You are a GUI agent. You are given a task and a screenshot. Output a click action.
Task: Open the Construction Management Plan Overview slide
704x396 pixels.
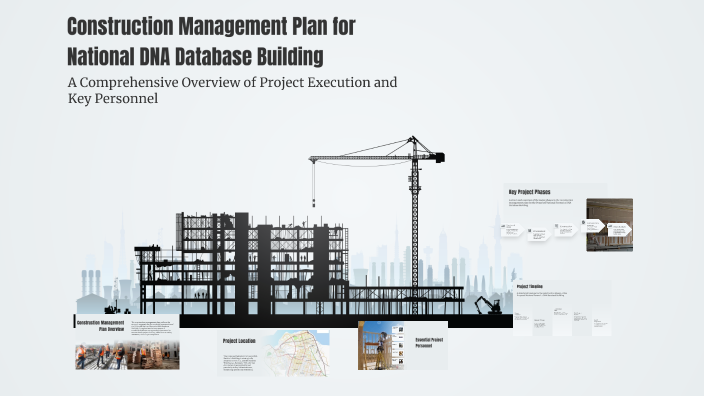pyautogui.click(x=127, y=342)
